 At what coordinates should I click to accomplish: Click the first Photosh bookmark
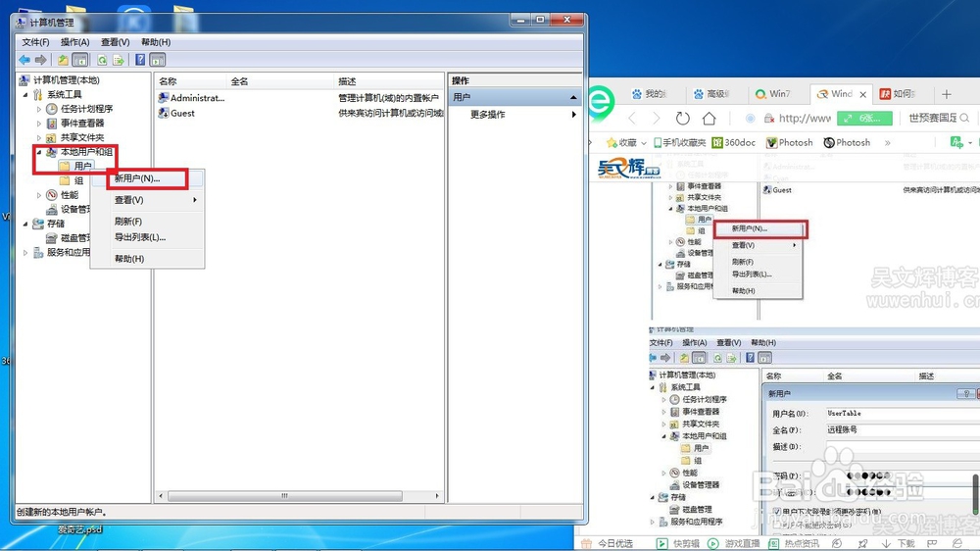[x=789, y=142]
